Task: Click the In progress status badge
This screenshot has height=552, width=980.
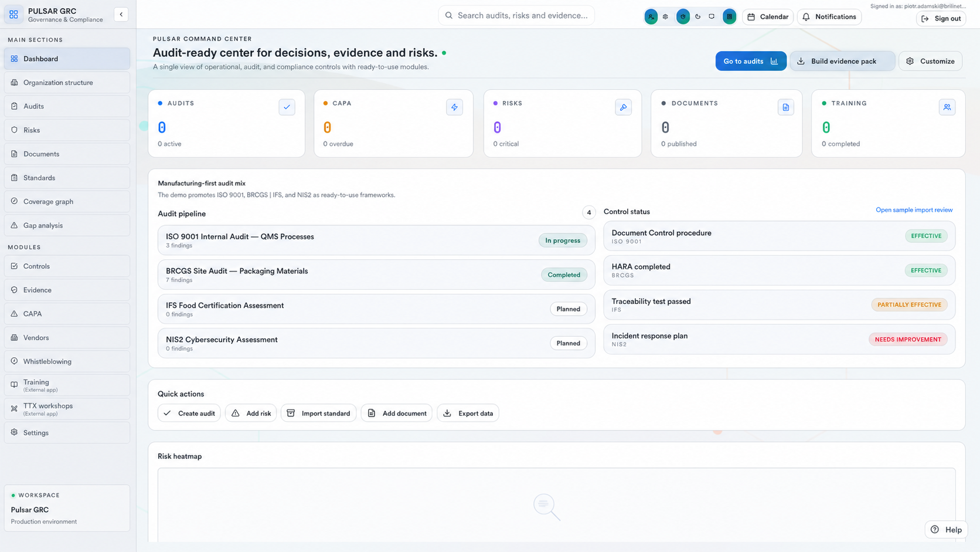Action: coord(563,241)
